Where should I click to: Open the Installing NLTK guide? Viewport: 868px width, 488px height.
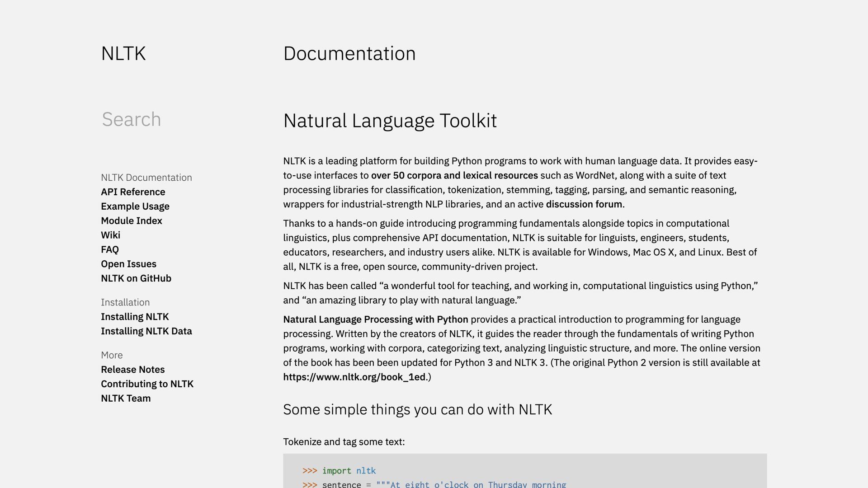135,317
